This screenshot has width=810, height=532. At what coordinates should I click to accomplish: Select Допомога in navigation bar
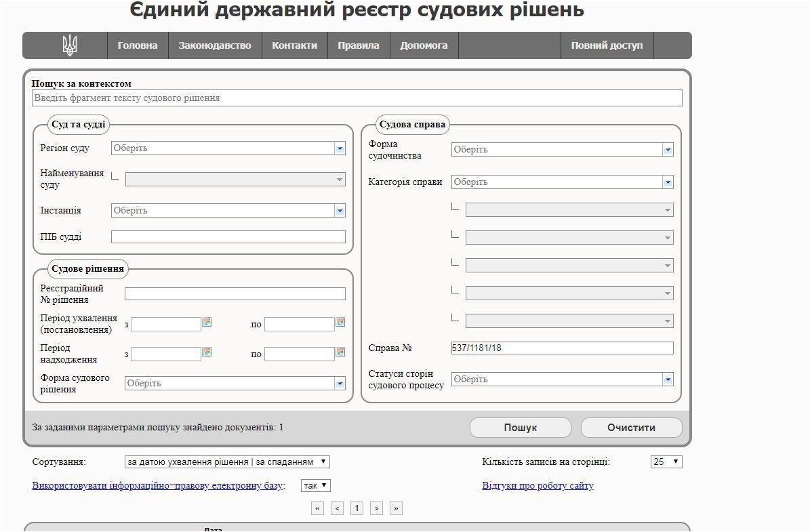tap(424, 45)
